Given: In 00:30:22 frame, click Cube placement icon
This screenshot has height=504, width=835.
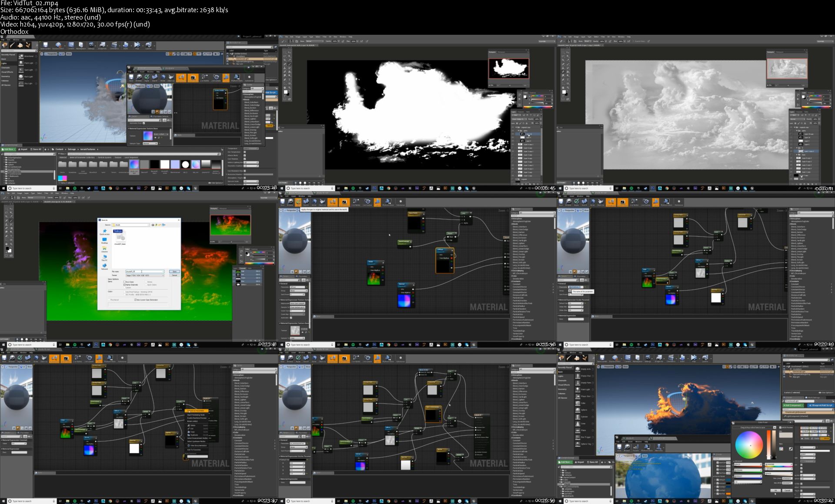Looking at the screenshot, I should point(577,403).
